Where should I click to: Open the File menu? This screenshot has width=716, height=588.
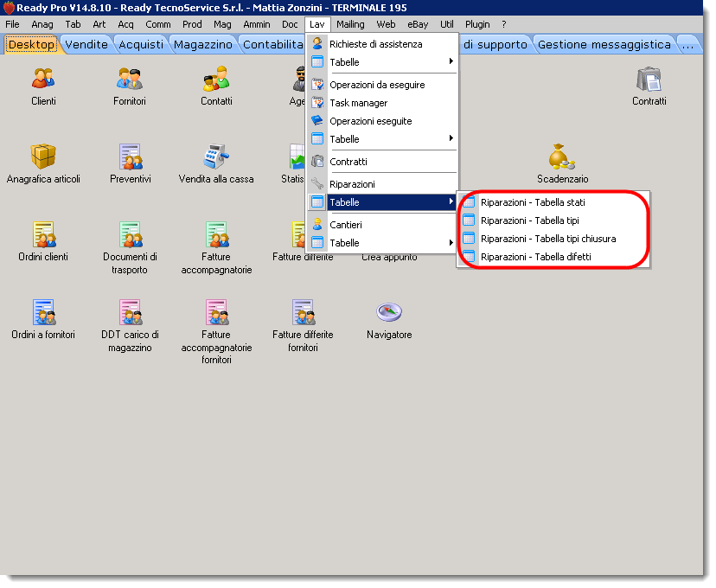click(x=12, y=24)
